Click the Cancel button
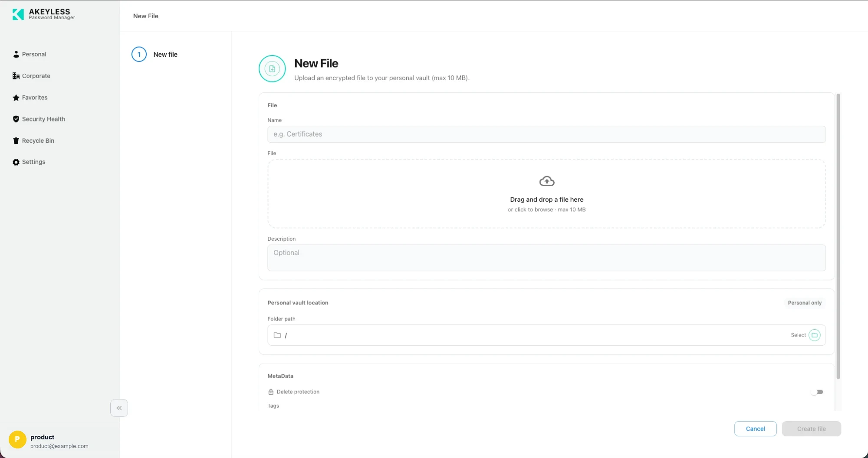The height and width of the screenshot is (458, 868). point(756,429)
